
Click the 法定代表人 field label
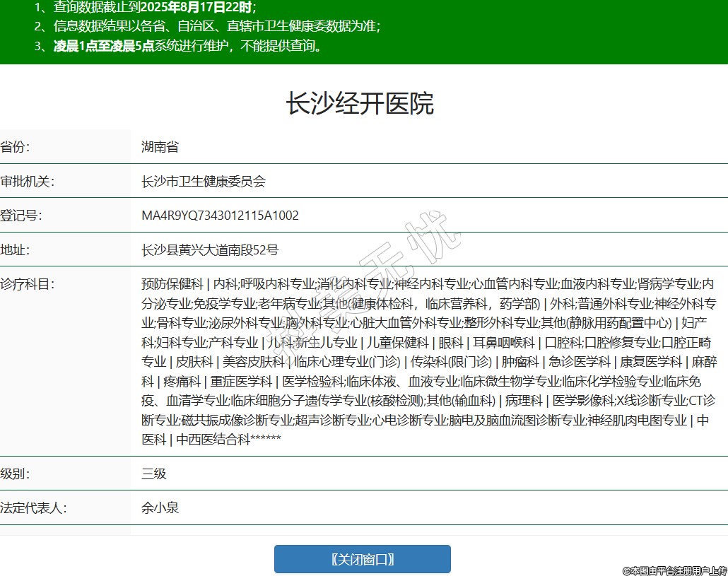pos(33,507)
